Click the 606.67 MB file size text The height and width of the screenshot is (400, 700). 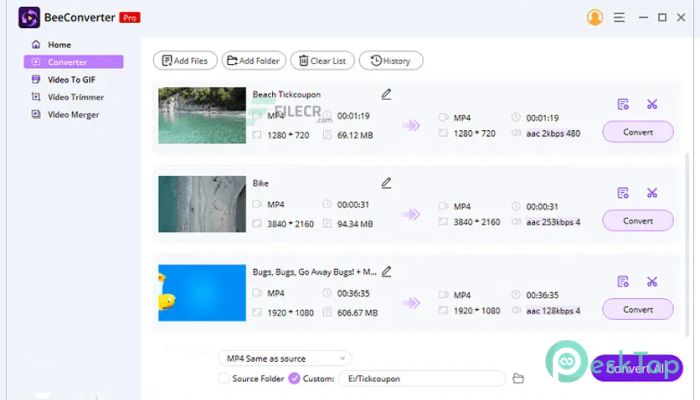tap(358, 313)
